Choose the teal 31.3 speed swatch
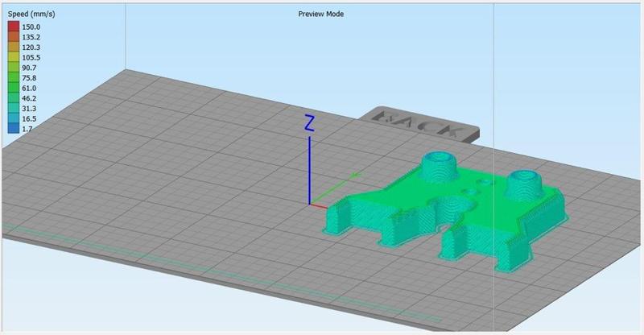644x335 pixels. click(14, 109)
